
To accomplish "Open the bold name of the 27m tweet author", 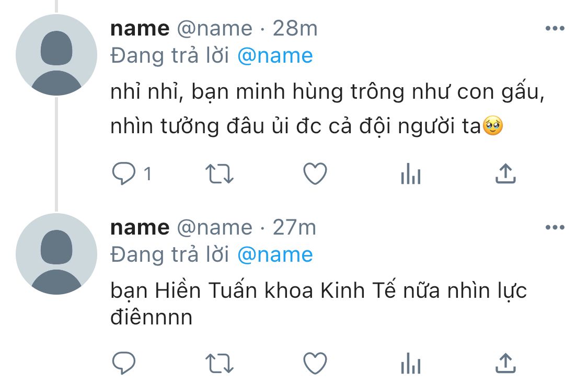I will pyautogui.click(x=140, y=228).
